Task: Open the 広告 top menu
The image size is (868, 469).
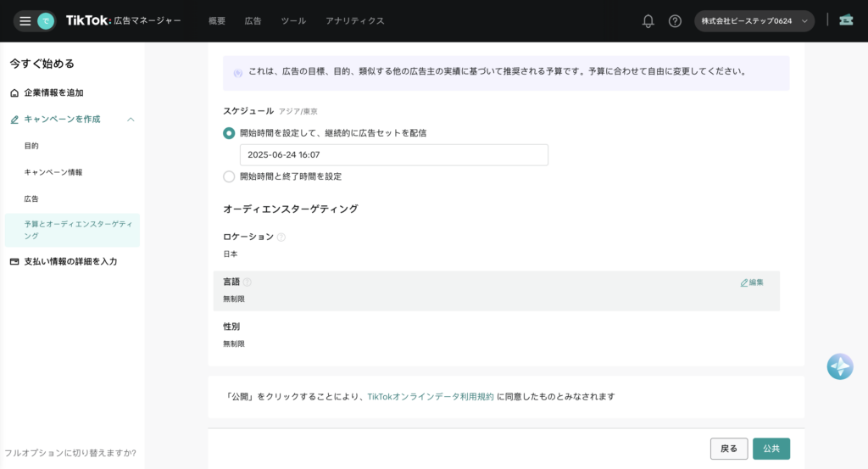Action: coord(253,21)
